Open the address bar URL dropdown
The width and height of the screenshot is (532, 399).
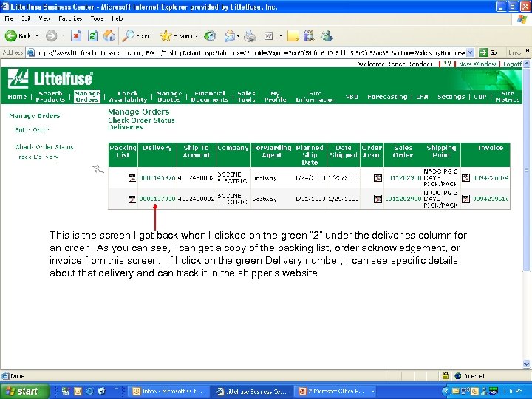click(470, 52)
